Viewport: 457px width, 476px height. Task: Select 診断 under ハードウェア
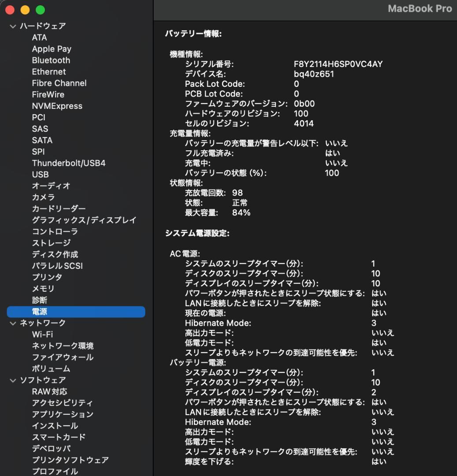tap(39, 300)
